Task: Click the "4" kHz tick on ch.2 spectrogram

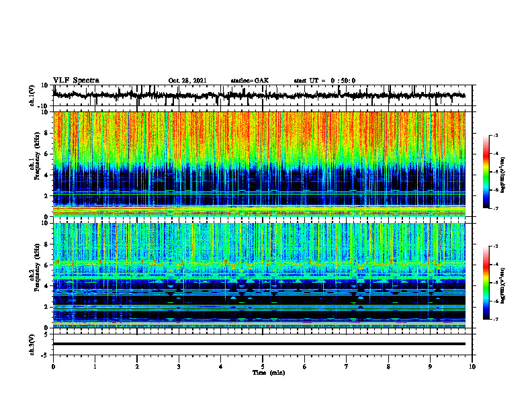Action: point(46,286)
